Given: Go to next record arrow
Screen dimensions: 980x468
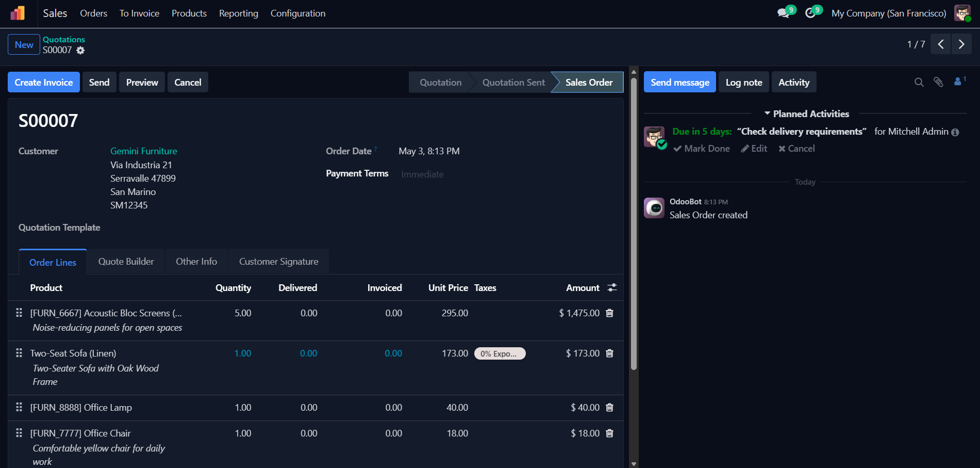Looking at the screenshot, I should pos(961,44).
